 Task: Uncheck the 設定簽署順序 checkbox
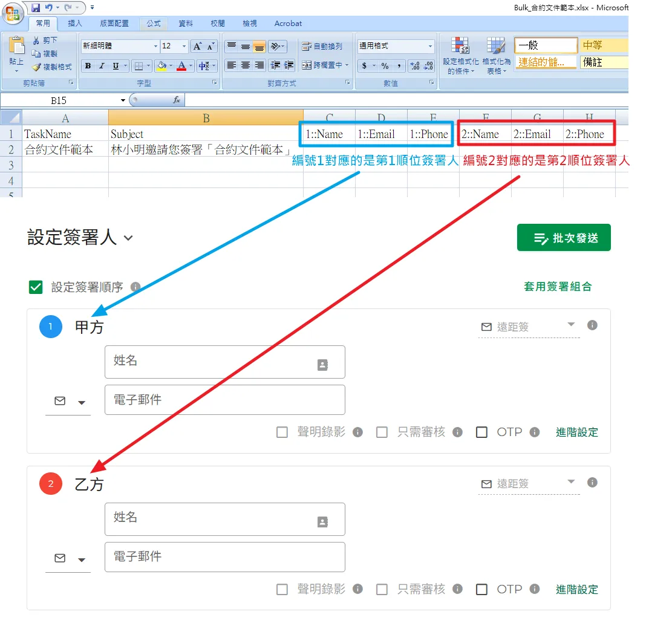coord(36,287)
